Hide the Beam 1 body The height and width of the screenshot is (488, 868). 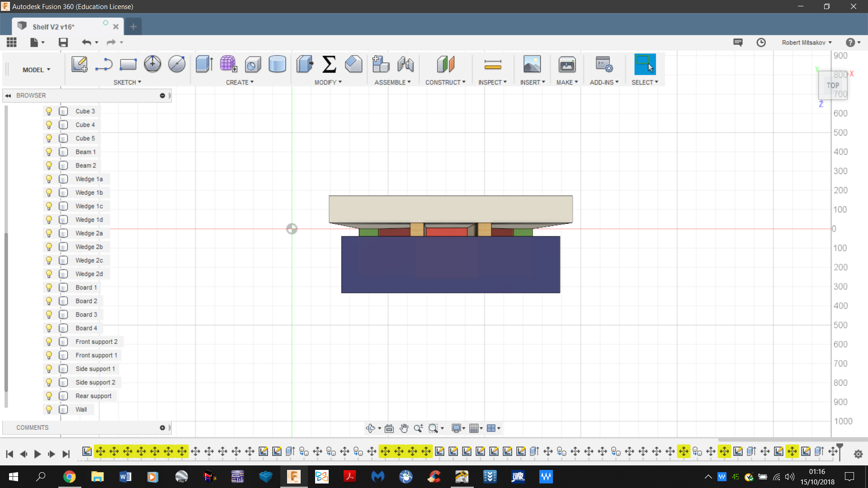[49, 152]
